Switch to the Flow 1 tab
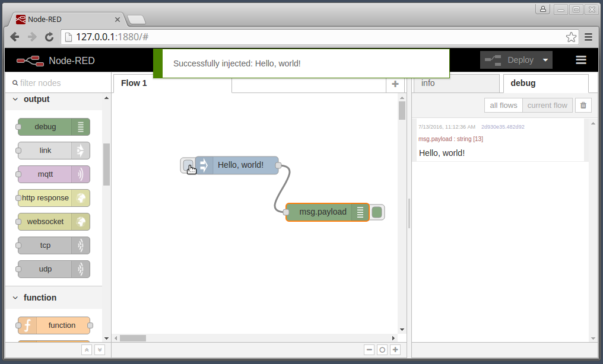This screenshot has width=603, height=364. [x=172, y=84]
